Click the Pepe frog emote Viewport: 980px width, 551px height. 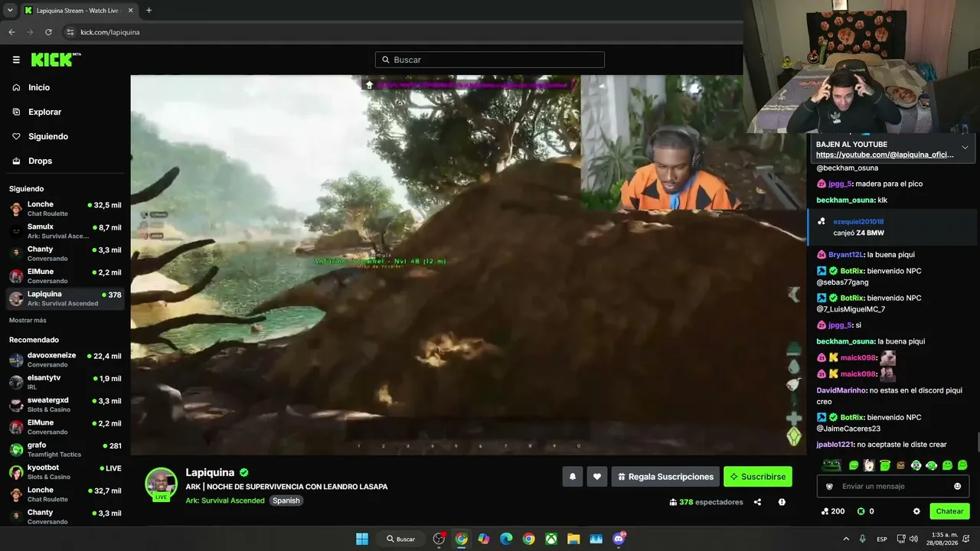831,465
